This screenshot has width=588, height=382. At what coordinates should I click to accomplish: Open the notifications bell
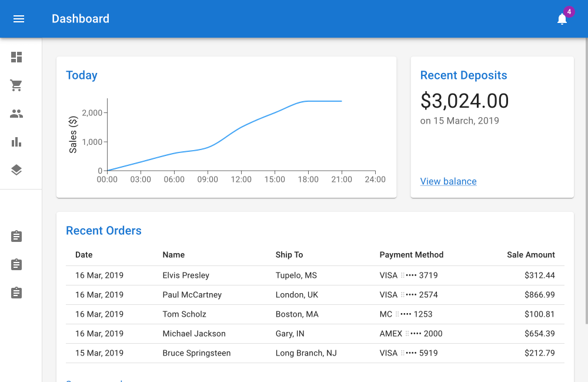click(x=562, y=19)
